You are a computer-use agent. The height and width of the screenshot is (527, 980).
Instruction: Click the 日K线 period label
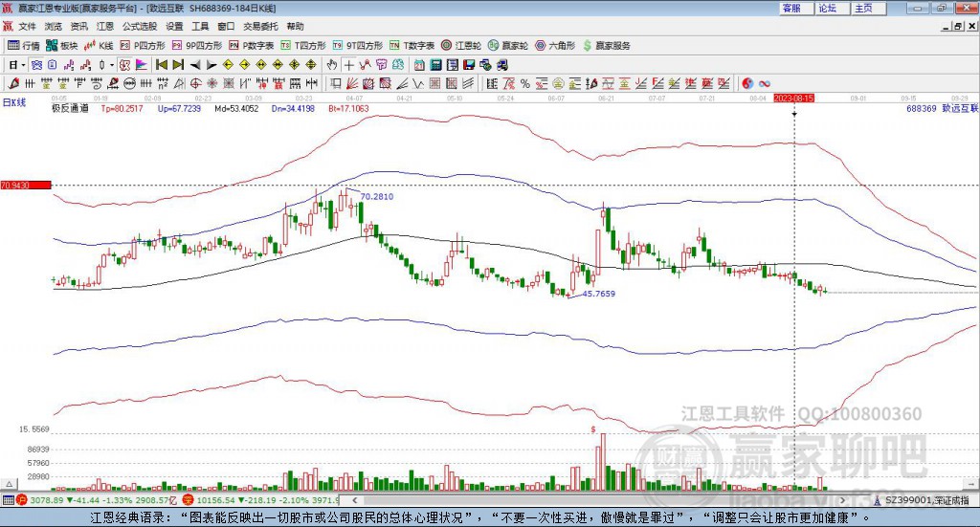[x=14, y=102]
